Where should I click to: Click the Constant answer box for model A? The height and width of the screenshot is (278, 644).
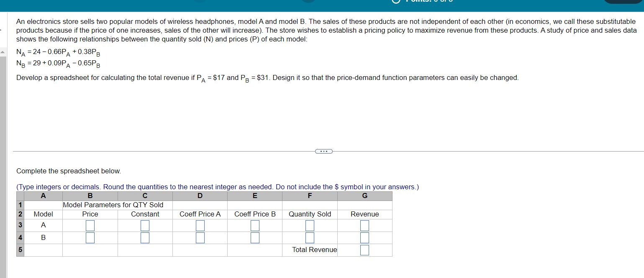click(145, 225)
